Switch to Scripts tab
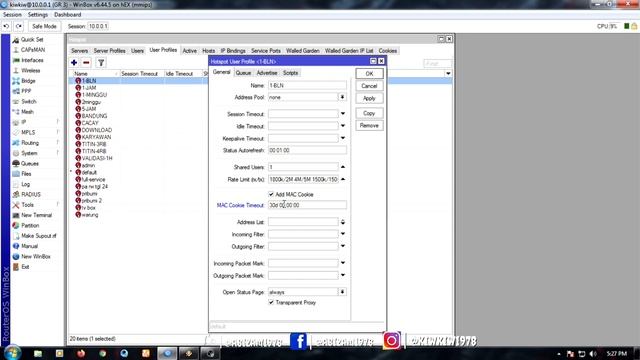 (x=291, y=73)
